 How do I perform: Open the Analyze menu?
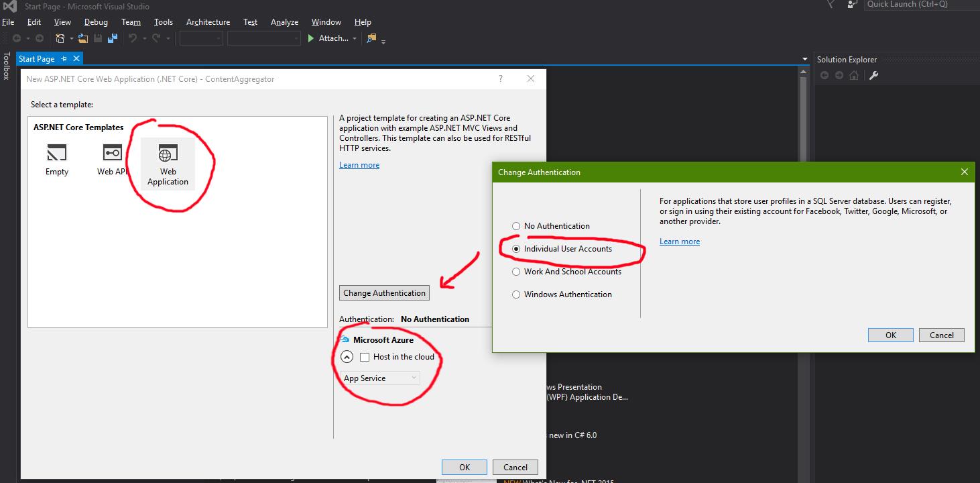(x=284, y=22)
